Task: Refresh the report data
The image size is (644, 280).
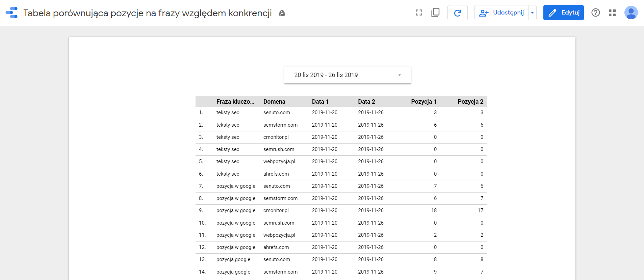Action: click(x=458, y=13)
